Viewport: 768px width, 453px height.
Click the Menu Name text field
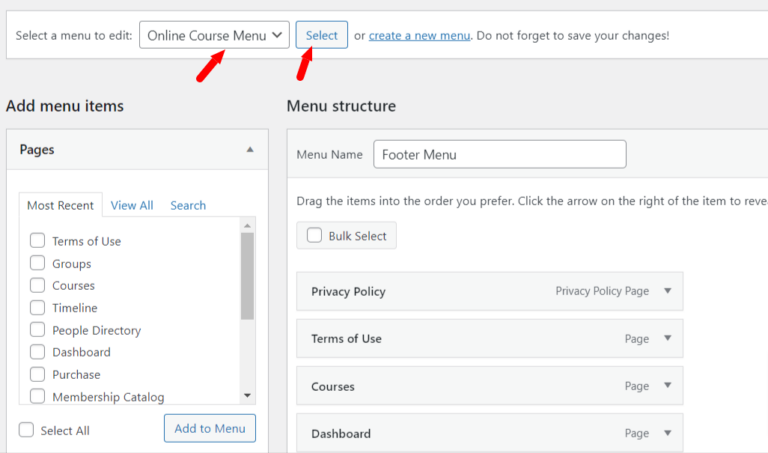click(x=499, y=155)
